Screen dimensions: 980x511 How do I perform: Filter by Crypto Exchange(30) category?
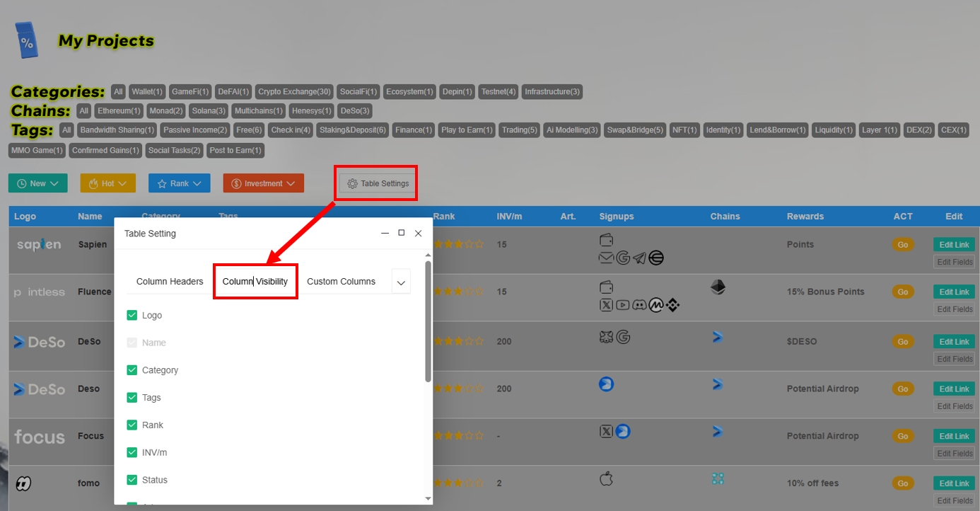[x=294, y=92]
